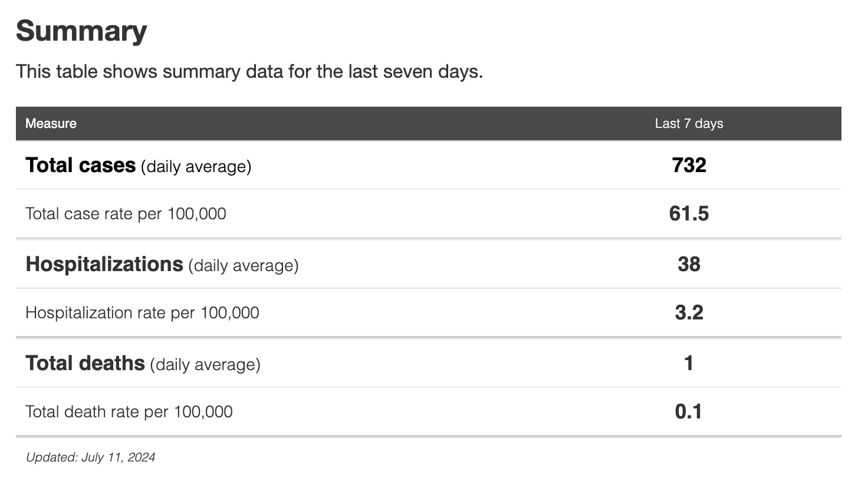Select the Hospitalizations row label
The image size is (868, 488).
[x=104, y=265]
